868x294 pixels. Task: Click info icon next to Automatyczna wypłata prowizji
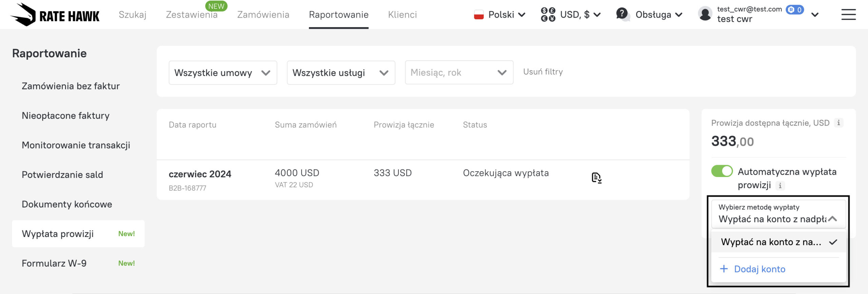pyautogui.click(x=780, y=185)
